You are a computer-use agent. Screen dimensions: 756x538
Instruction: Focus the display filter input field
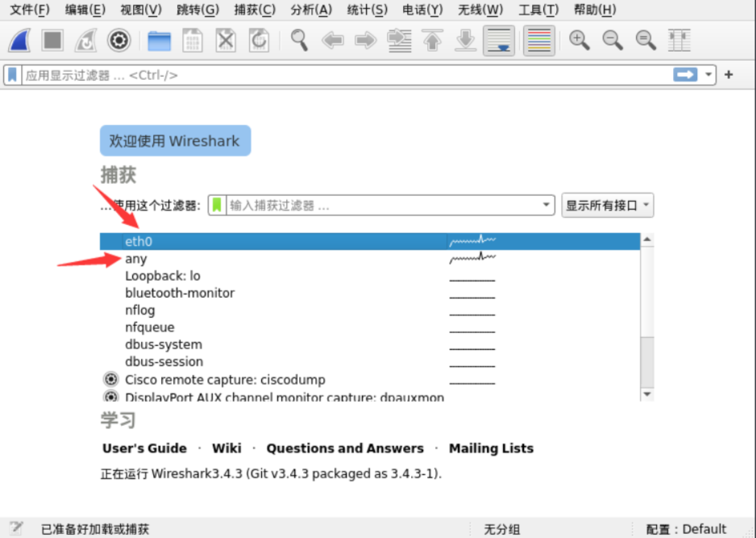pos(347,75)
